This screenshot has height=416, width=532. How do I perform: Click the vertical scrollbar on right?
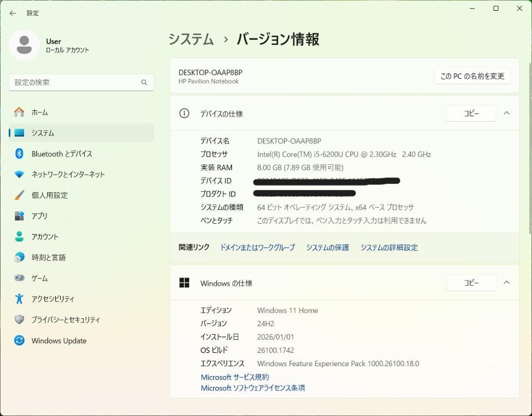click(x=530, y=148)
